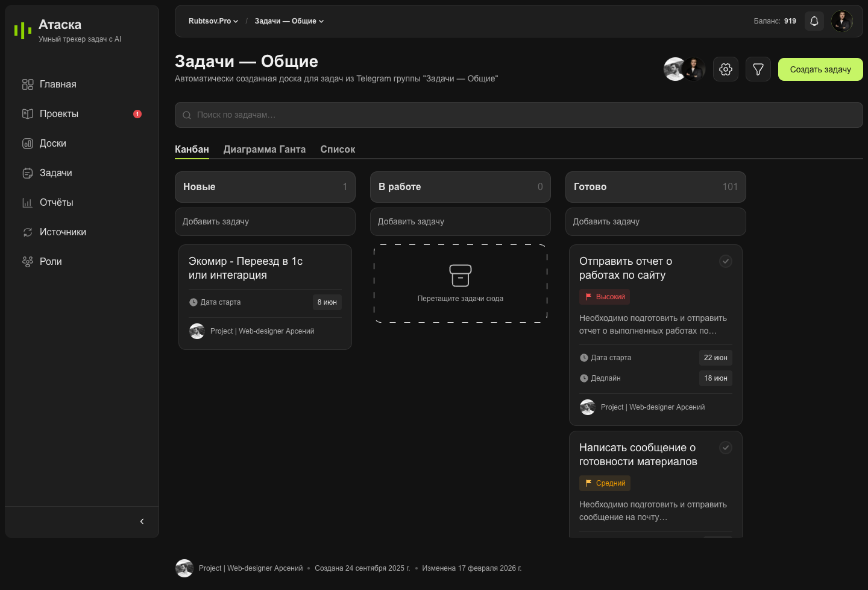The width and height of the screenshot is (868, 590).
Task: Add task in Готово column
Action: click(656, 221)
